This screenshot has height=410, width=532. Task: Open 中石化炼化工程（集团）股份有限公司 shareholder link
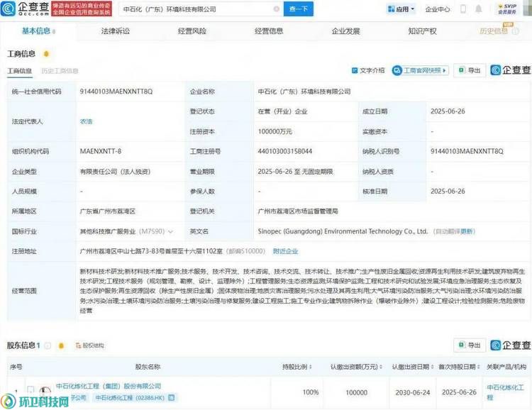pyautogui.click(x=109, y=387)
